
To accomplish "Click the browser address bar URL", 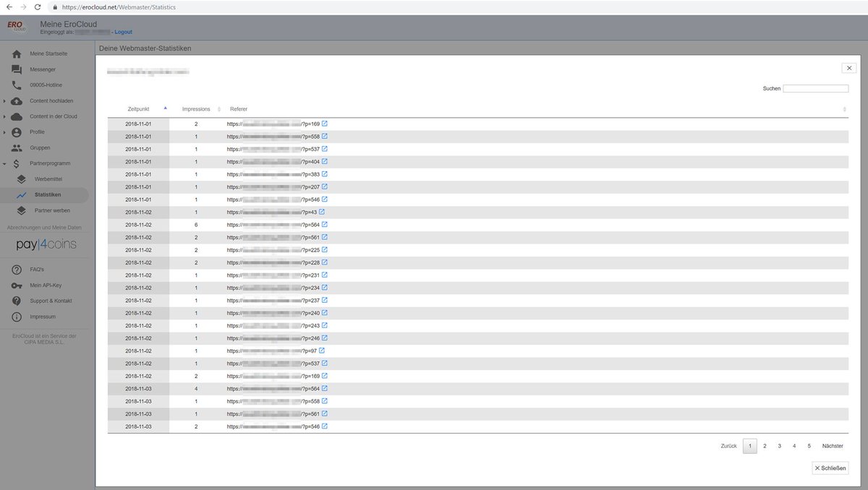I will tap(119, 7).
